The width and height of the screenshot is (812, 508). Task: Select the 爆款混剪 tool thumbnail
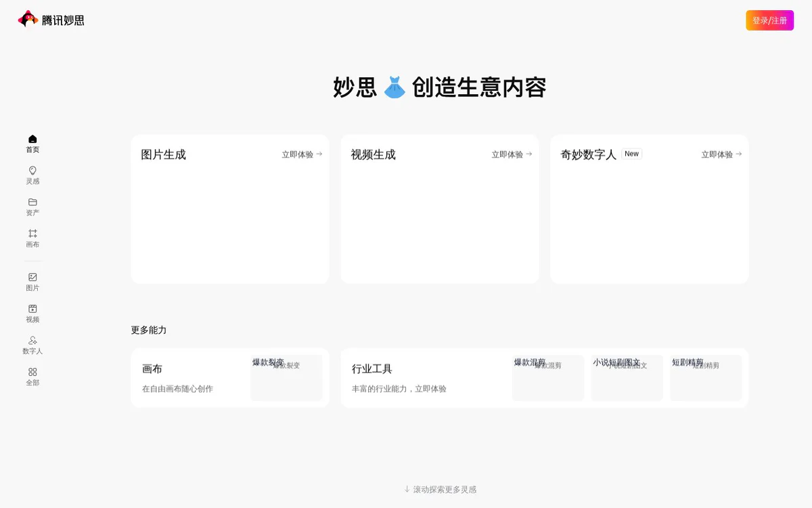pos(547,378)
